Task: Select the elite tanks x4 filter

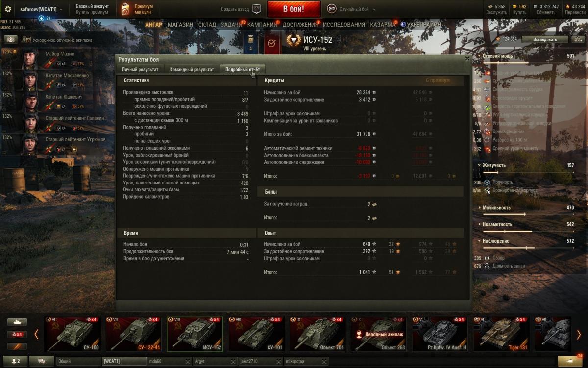Action: (x=17, y=334)
